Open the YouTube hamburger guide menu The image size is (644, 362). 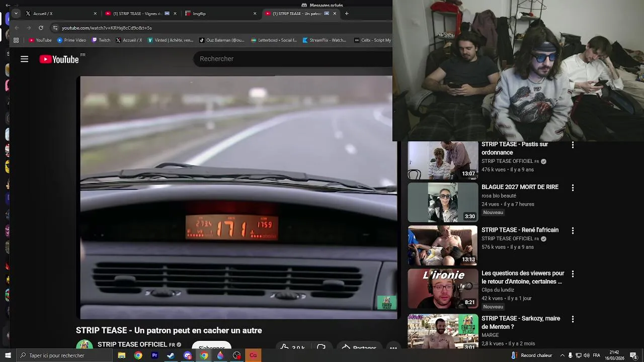pos(24,59)
